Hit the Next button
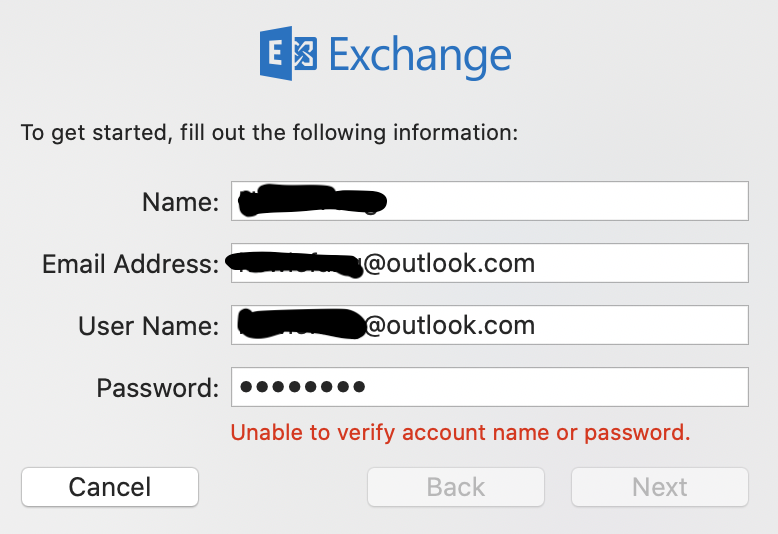Screen dimensions: 778x534 (x=659, y=487)
